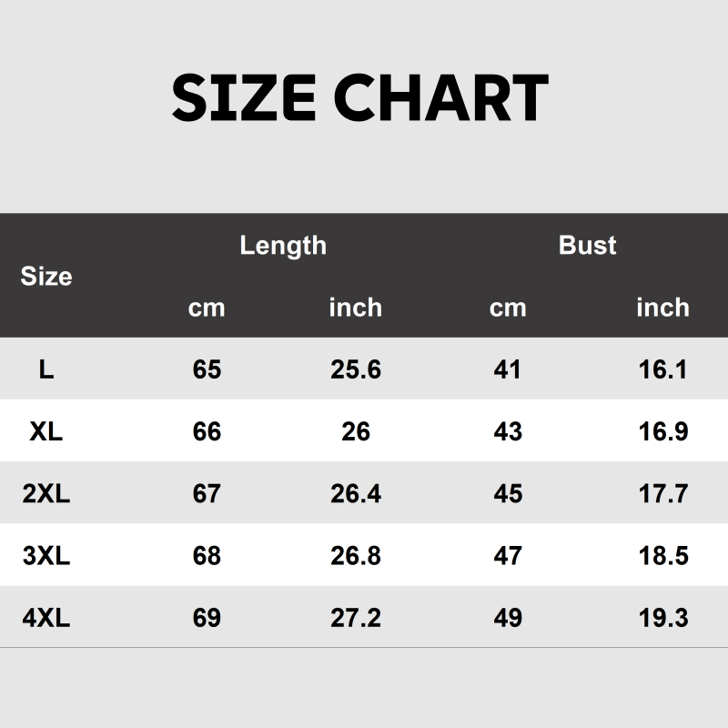
Task: Select the 4XL size row label
Action: pyautogui.click(x=46, y=619)
